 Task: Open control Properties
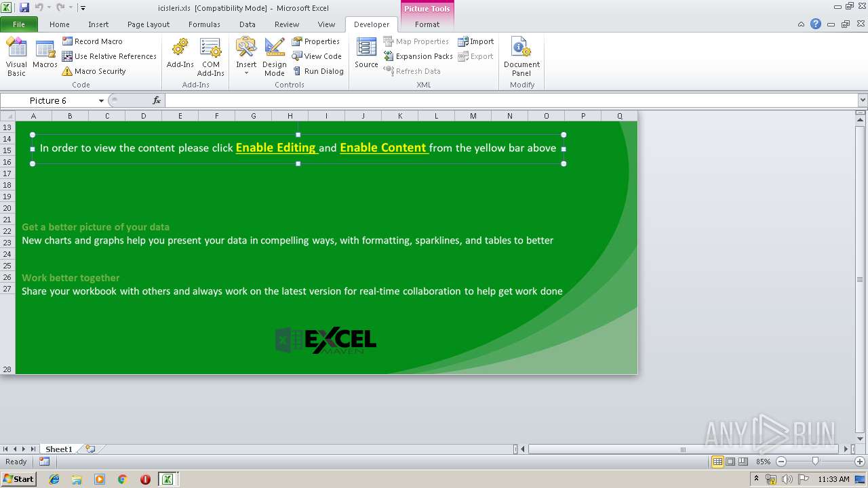point(316,41)
